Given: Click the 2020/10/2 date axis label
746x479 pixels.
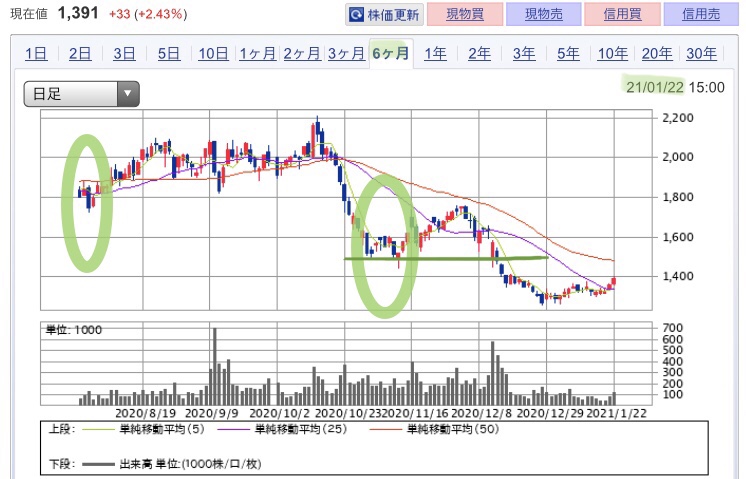Looking at the screenshot, I should tap(279, 413).
